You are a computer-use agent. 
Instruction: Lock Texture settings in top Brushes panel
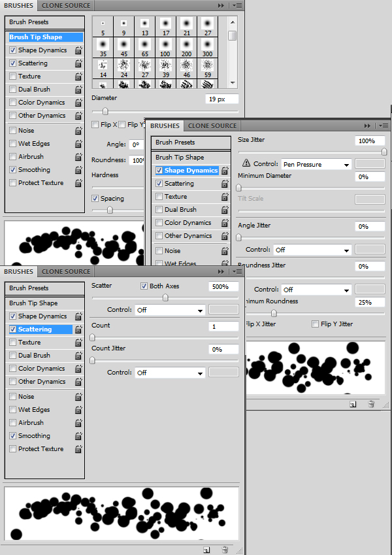(x=78, y=76)
